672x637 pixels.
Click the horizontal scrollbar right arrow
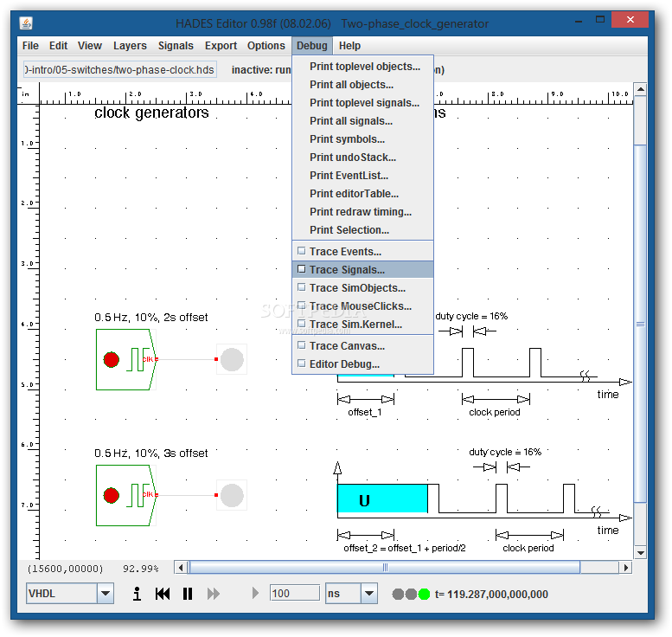(x=625, y=568)
